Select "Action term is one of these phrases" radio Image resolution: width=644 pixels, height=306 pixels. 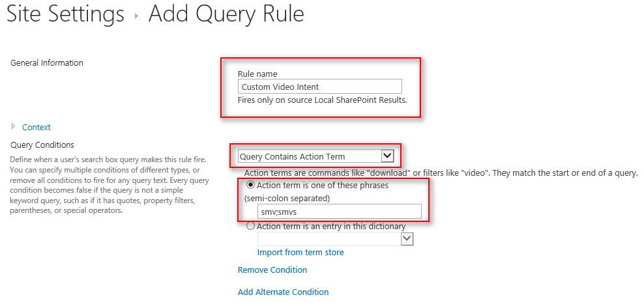[x=251, y=185]
